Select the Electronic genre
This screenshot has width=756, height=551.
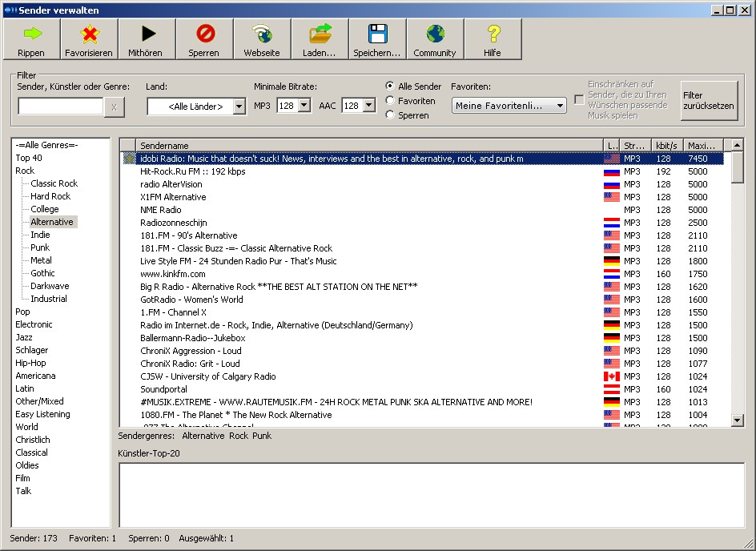tap(34, 324)
